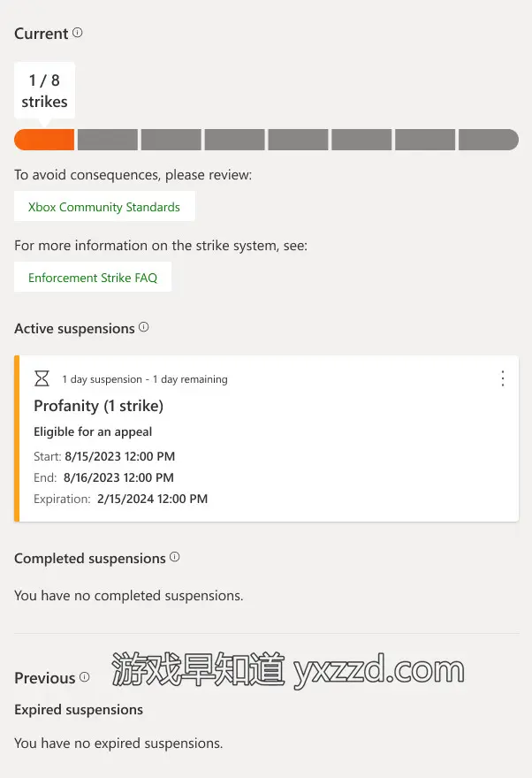Select the Profanity (1 strike) suspension title

point(98,406)
